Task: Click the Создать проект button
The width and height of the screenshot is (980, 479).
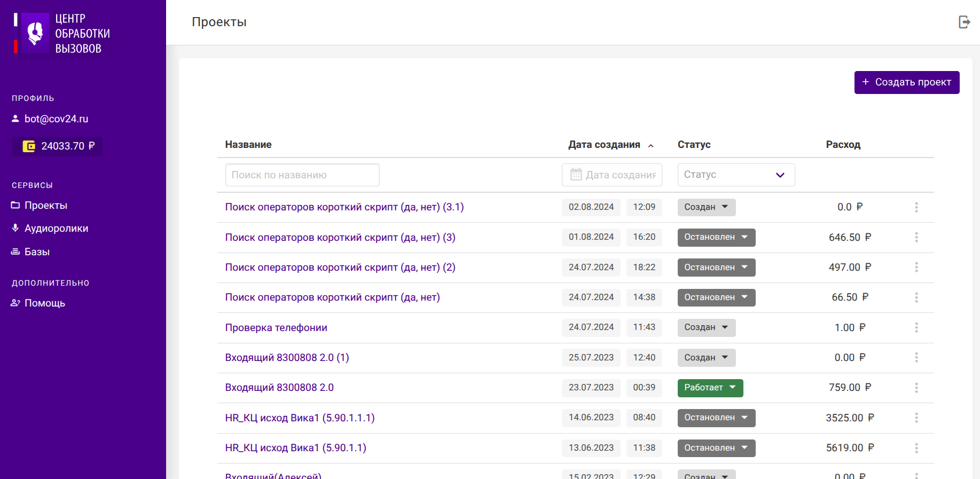Action: 907,82
